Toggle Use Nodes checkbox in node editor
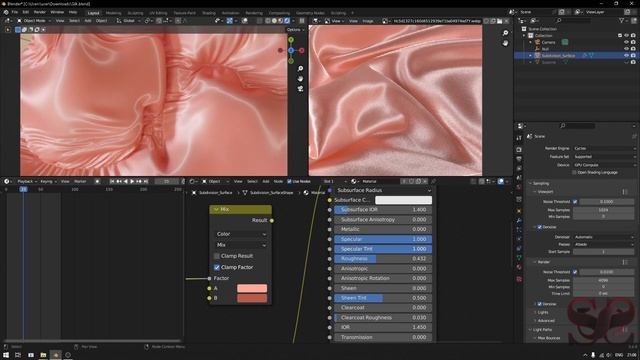This screenshot has width=640, height=360. (289, 181)
